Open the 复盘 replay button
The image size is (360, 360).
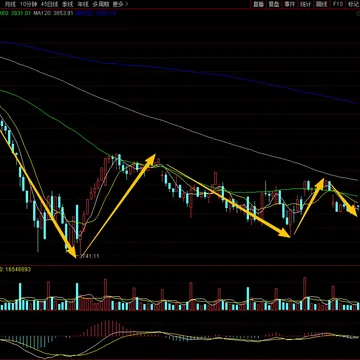click(274, 4)
